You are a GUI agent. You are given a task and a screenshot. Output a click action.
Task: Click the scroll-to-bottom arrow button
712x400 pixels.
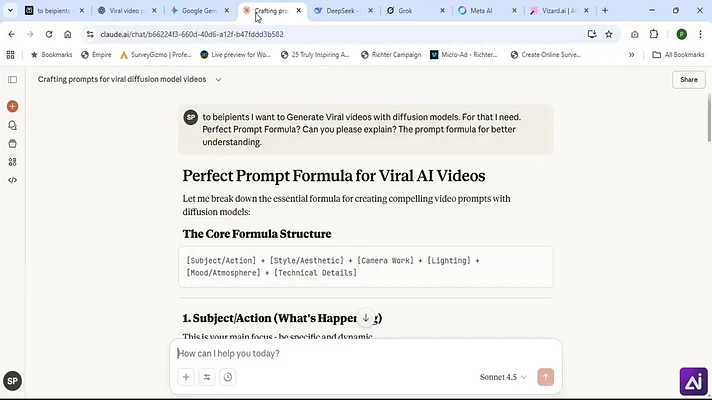point(366,318)
